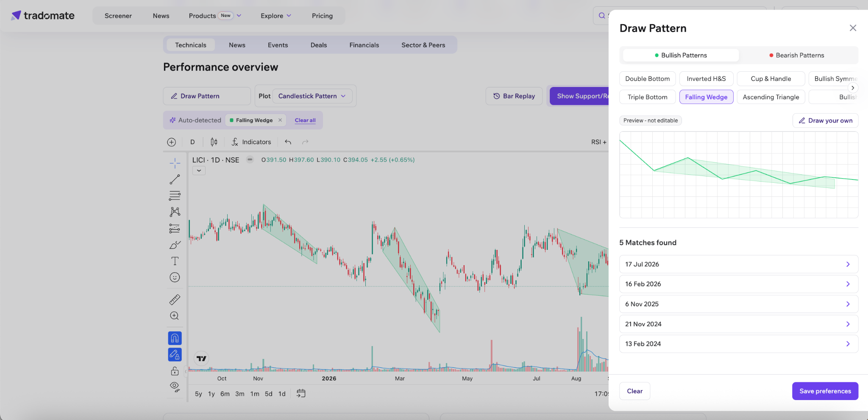Start Bar Replay
Screen dimensions: 868x420
[514, 96]
